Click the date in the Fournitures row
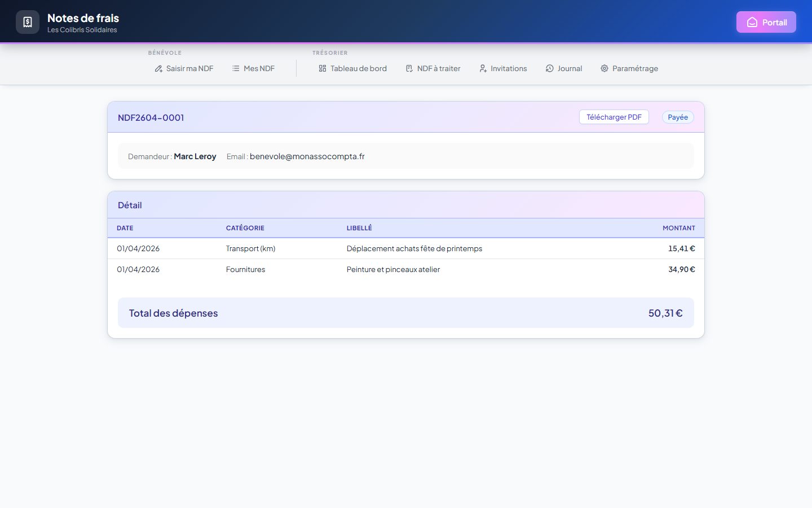 (x=138, y=269)
